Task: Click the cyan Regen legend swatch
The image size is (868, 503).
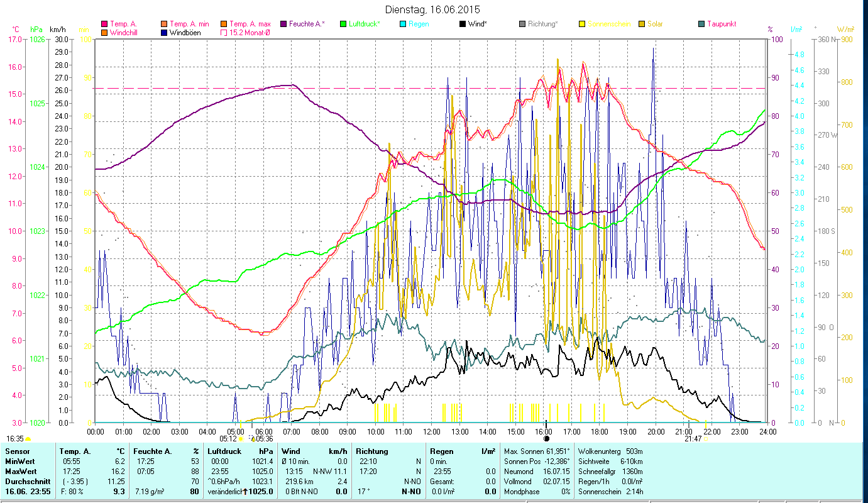Action: [403, 24]
